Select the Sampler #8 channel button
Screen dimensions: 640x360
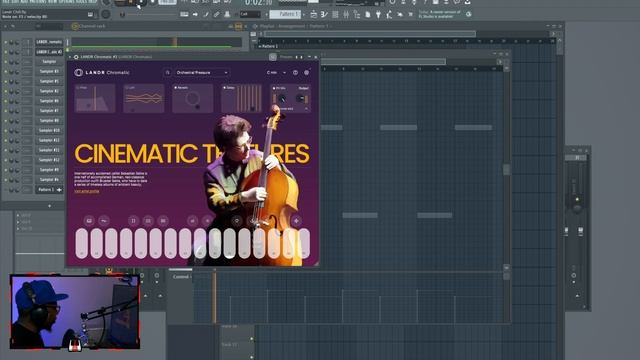point(49,120)
